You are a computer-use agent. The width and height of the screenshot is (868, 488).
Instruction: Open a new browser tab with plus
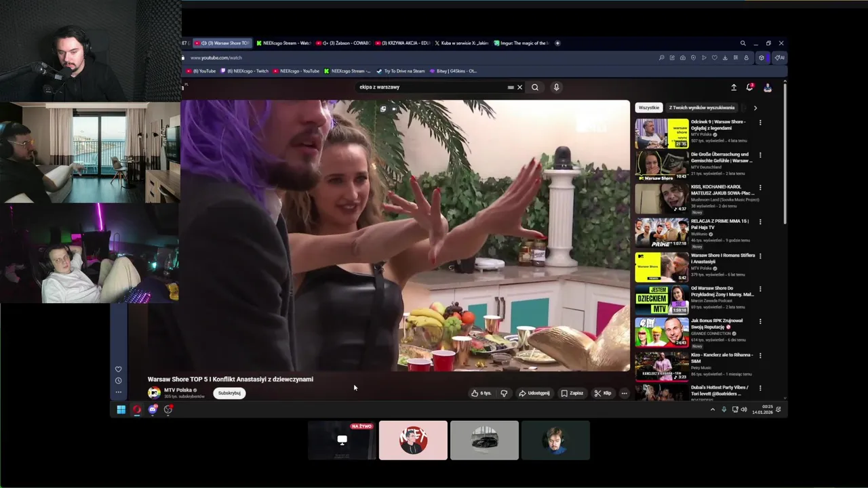(x=557, y=43)
